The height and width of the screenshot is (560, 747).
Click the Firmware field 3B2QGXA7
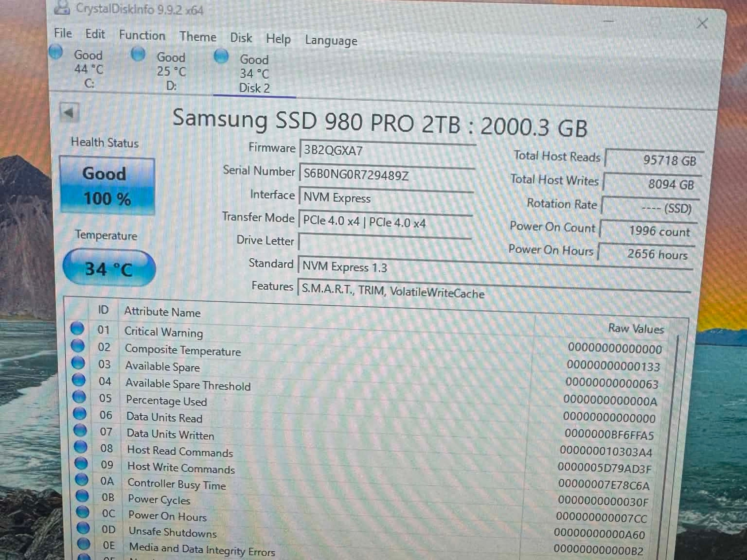[387, 151]
